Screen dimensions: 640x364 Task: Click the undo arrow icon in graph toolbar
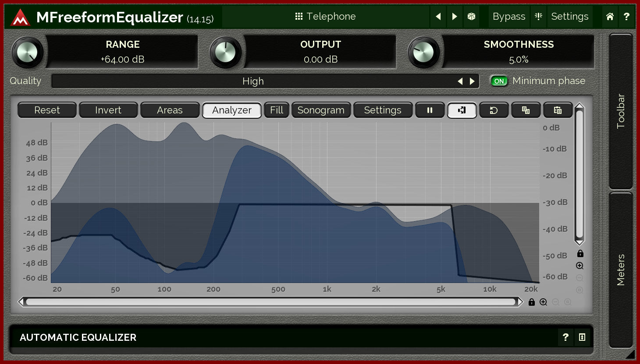(x=494, y=110)
